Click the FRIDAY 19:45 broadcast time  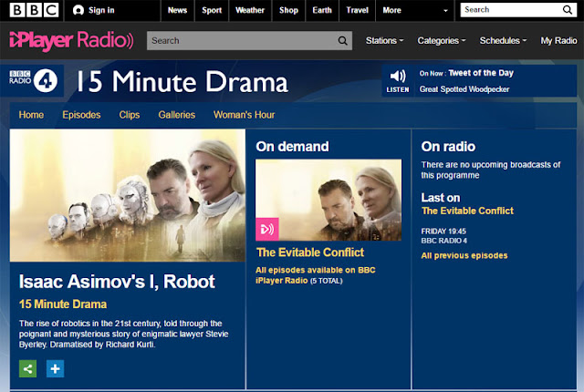443,232
